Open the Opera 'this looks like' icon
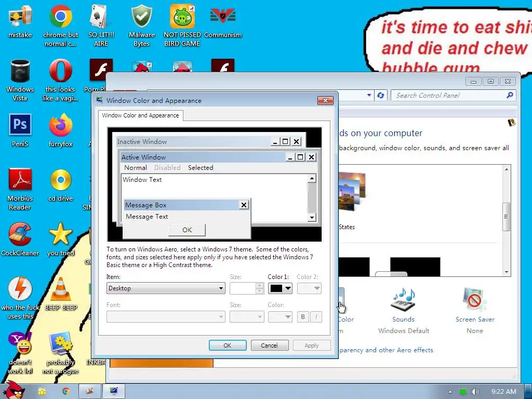This screenshot has width=532, height=399. (60, 80)
